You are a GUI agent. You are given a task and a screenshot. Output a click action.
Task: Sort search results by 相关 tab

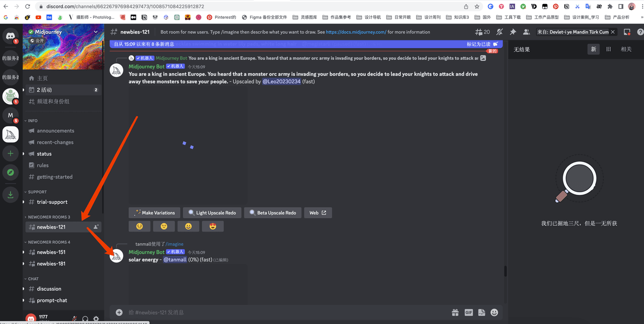point(626,49)
